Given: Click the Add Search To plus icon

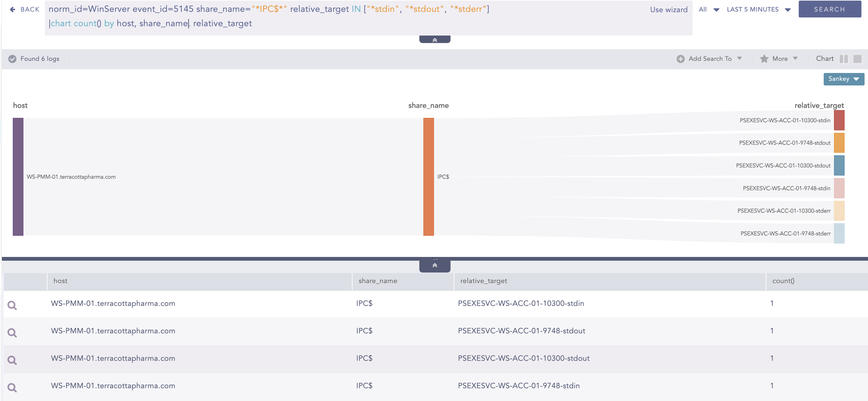Looking at the screenshot, I should tap(680, 59).
